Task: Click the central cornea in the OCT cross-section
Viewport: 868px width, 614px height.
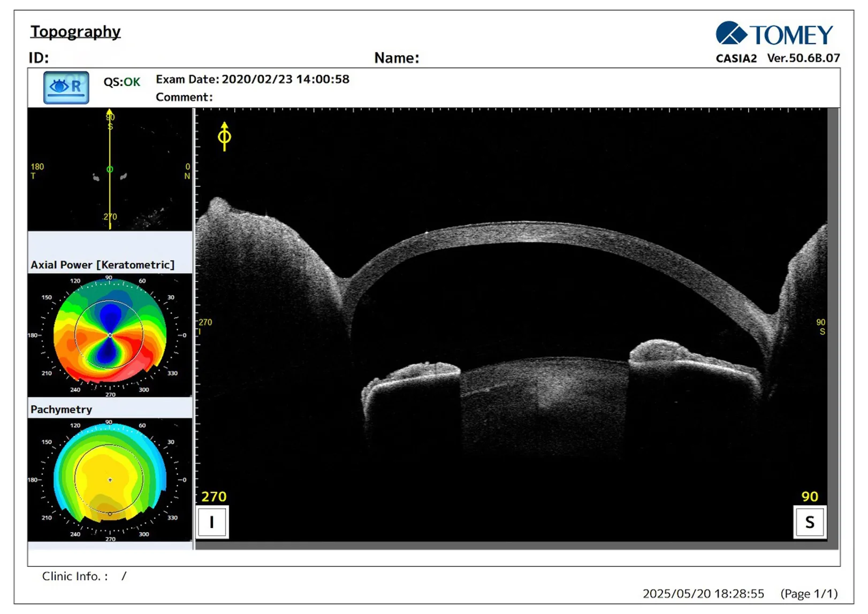Action: tap(527, 233)
